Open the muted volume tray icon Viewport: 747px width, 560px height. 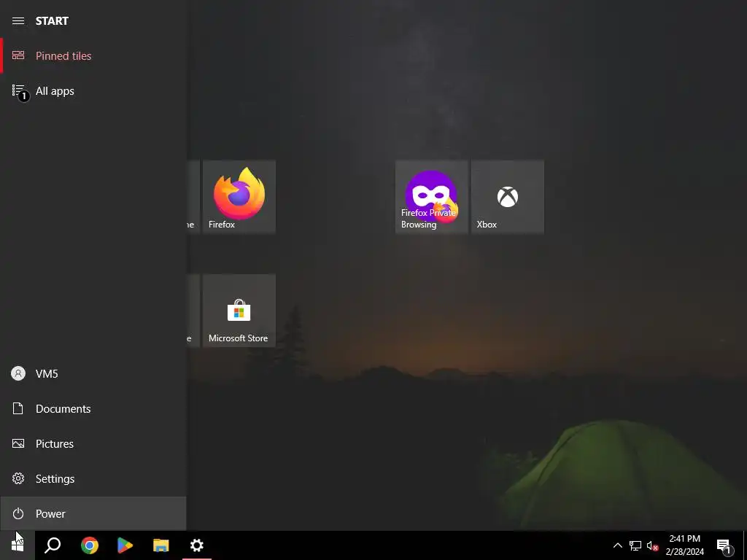coord(652,545)
